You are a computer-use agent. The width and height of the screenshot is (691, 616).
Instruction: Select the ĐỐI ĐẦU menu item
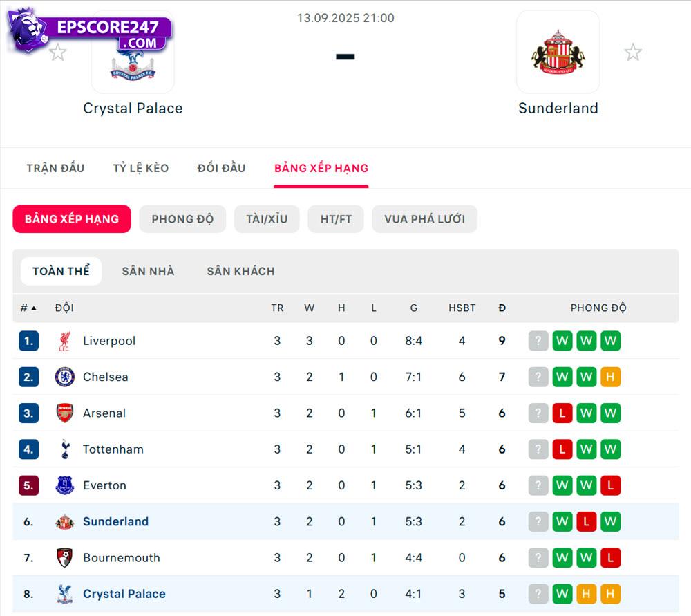(x=221, y=168)
